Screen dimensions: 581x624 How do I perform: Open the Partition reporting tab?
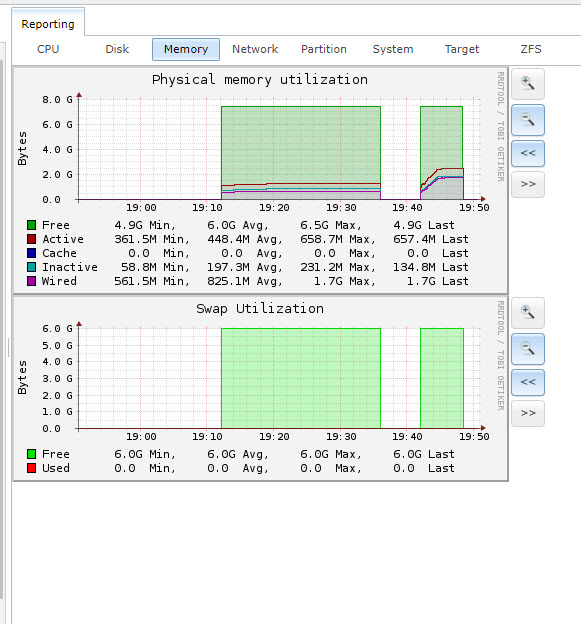coord(324,49)
